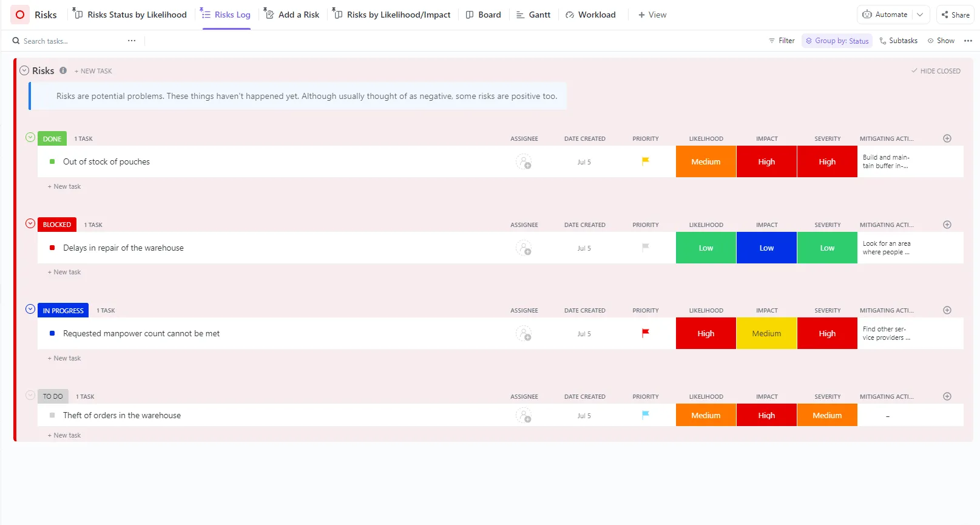Open the Risks info icon
The height and width of the screenshot is (525, 980).
pos(63,70)
